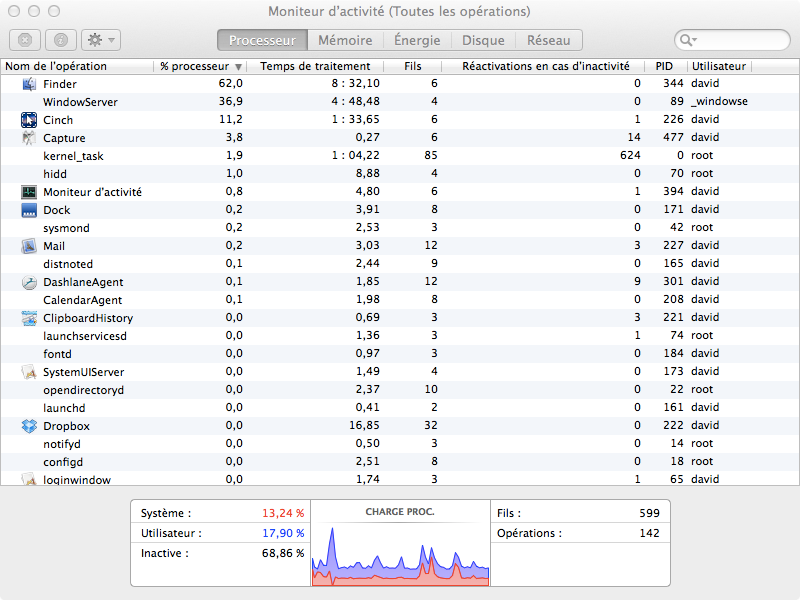The image size is (800, 600).
Task: Click the Utilisateur 17,90 % value
Action: click(283, 533)
